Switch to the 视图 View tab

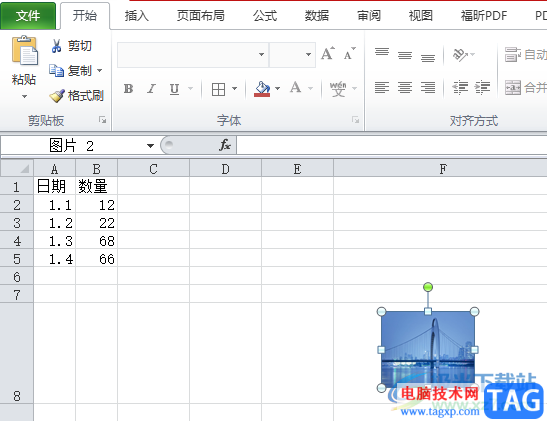[421, 16]
